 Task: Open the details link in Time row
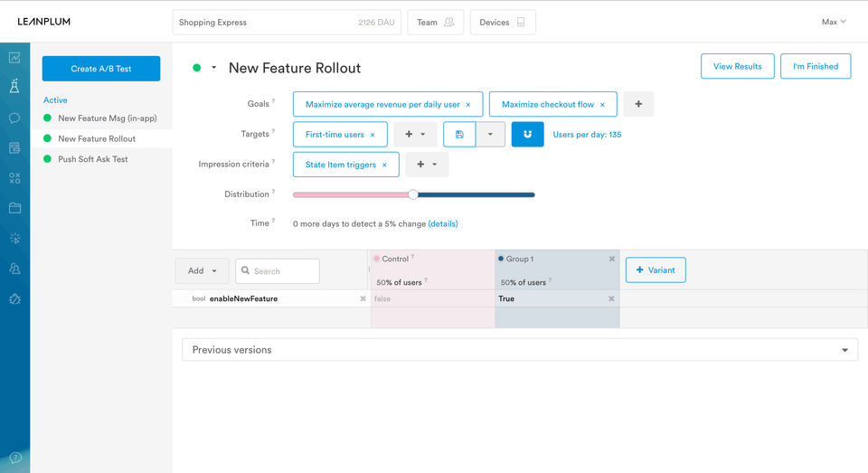point(443,223)
